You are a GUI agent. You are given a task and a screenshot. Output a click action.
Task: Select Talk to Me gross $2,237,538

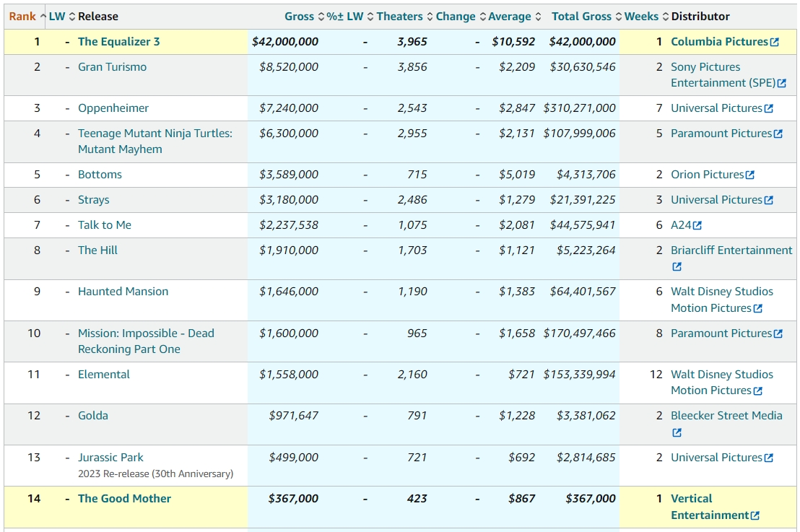[x=289, y=225]
